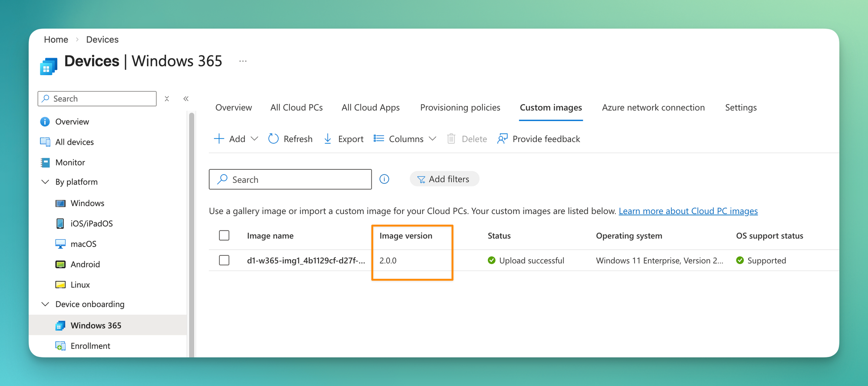This screenshot has width=868, height=386.
Task: Click the Provide feedback person icon
Action: coord(503,139)
